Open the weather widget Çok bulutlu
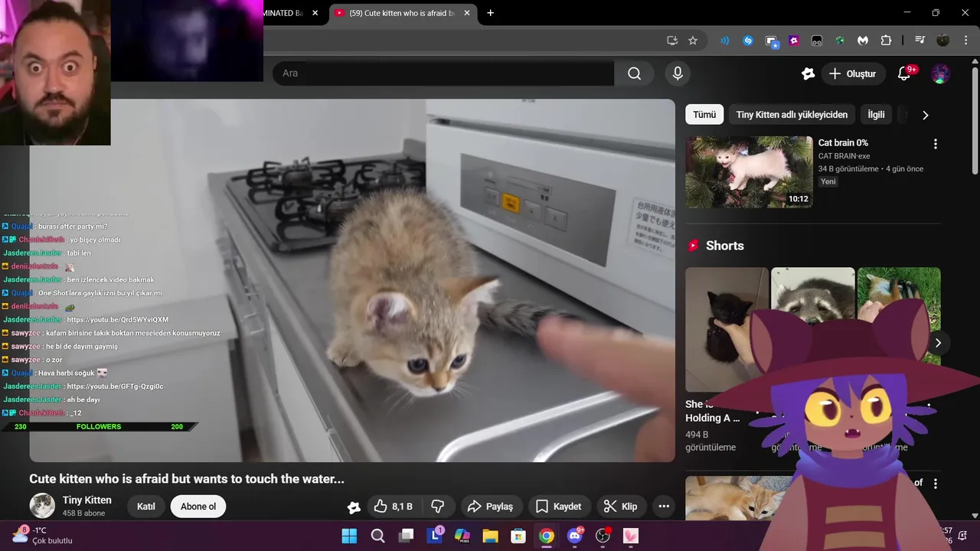The height and width of the screenshot is (551, 980). [x=42, y=535]
